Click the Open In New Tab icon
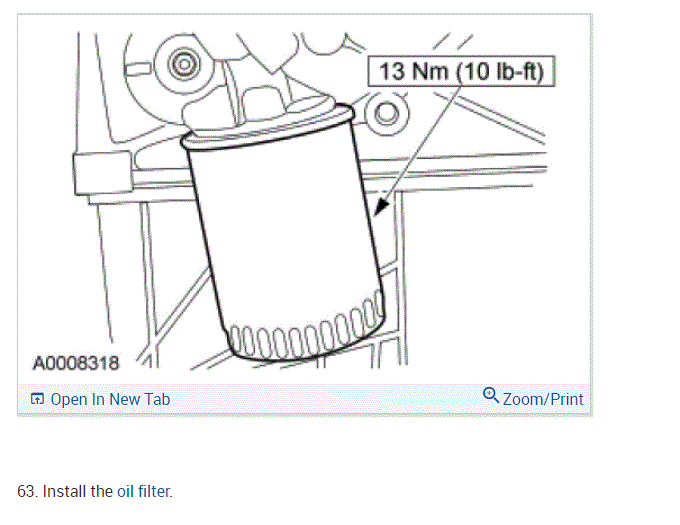Image resolution: width=680 pixels, height=525 pixels. (x=37, y=398)
